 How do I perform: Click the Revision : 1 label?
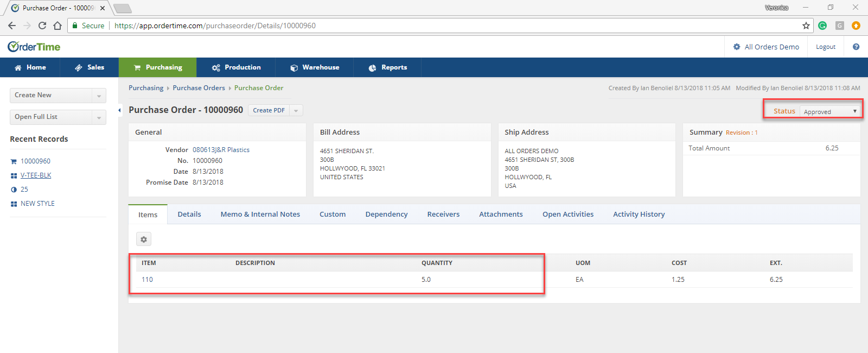click(742, 133)
